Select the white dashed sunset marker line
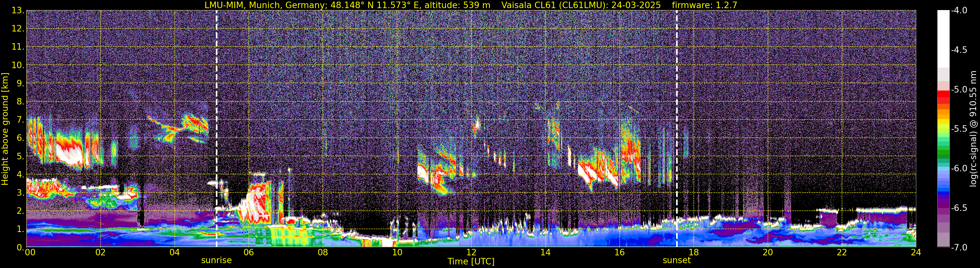 677,128
